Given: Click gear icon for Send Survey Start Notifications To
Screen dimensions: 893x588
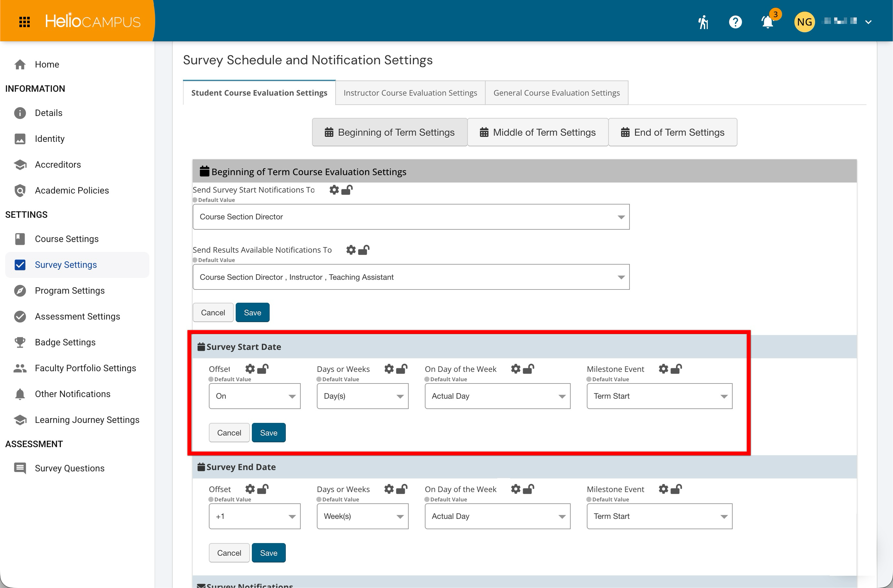Looking at the screenshot, I should coord(334,190).
